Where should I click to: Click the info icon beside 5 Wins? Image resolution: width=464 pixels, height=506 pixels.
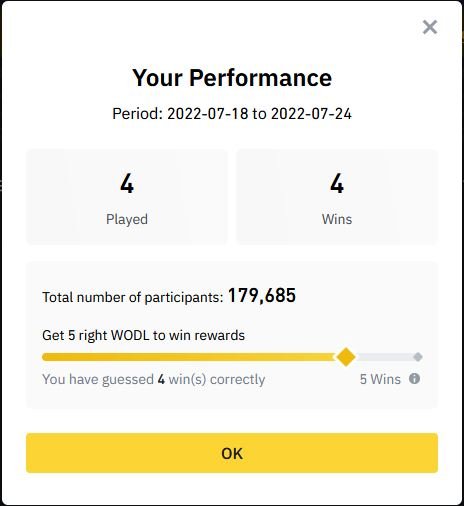coord(414,379)
